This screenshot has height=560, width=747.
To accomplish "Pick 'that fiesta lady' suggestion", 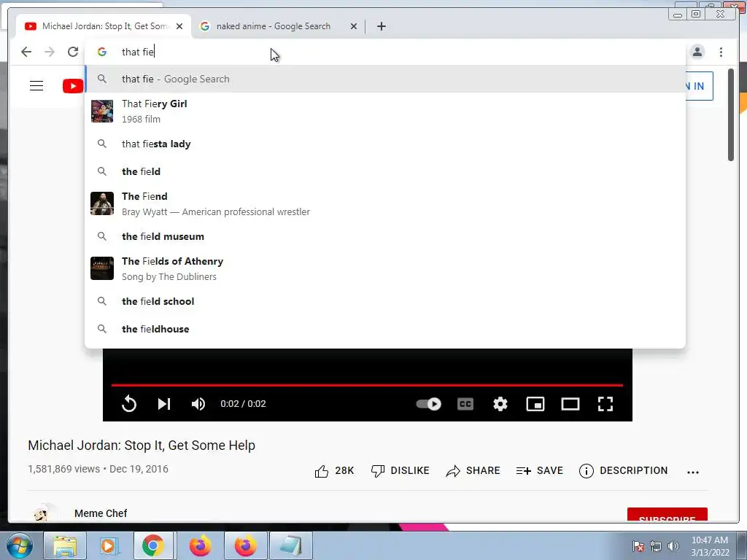I will coord(385,144).
